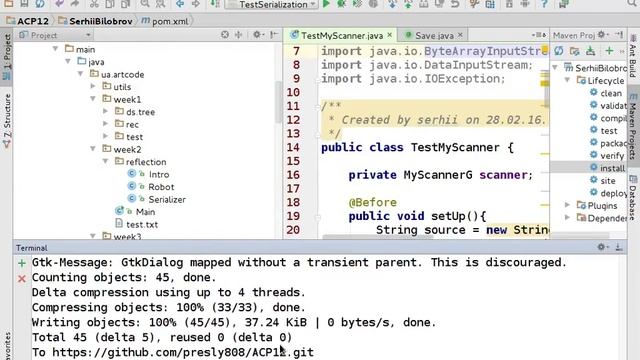
Task: Click the Paste icon
Action: point(126,4)
